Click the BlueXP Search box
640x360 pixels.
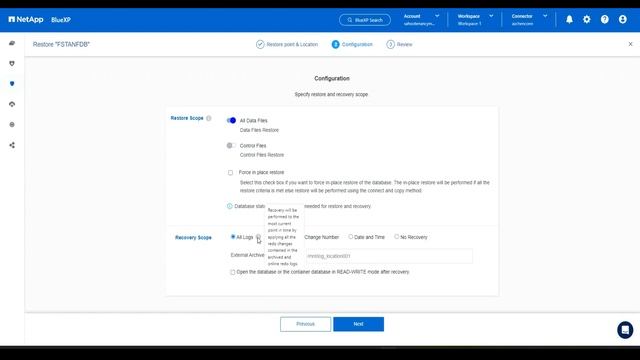[x=365, y=20]
